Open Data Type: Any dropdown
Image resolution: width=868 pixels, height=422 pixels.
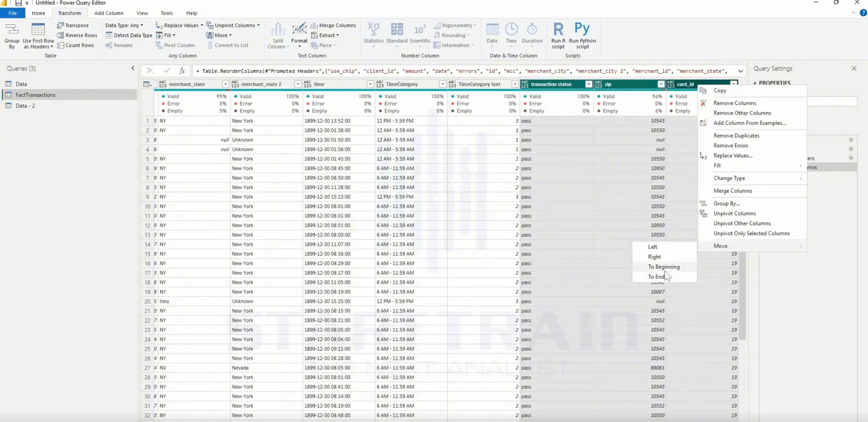pos(124,25)
